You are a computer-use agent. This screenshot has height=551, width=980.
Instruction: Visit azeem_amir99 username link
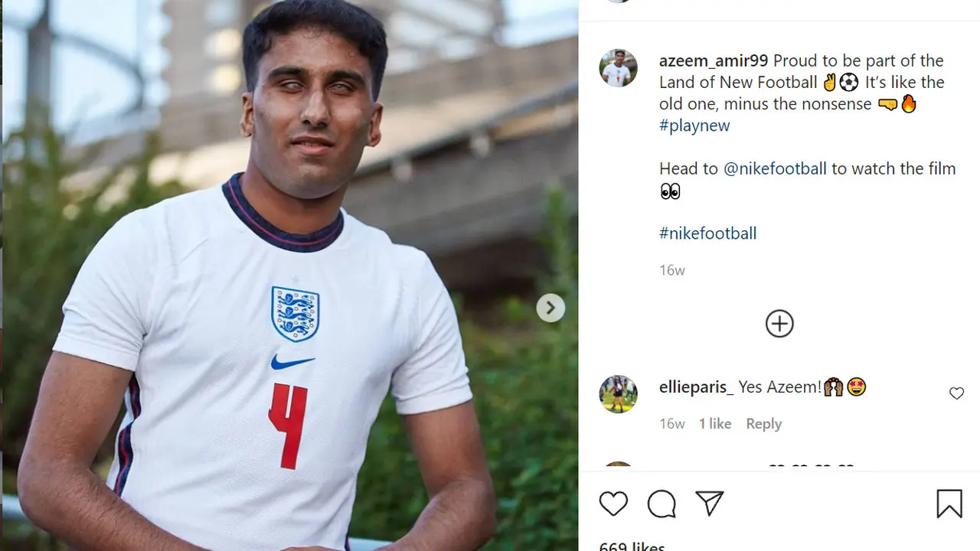tap(714, 60)
